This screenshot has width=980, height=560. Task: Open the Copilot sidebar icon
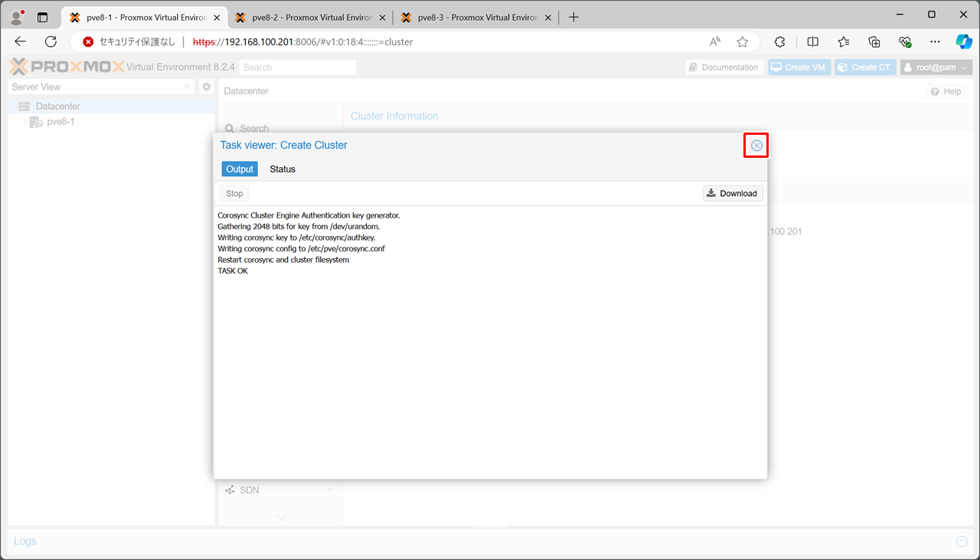tap(963, 42)
